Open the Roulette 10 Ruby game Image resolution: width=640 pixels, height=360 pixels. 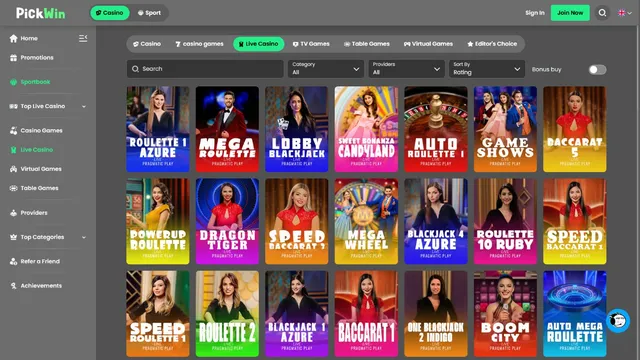click(x=505, y=221)
